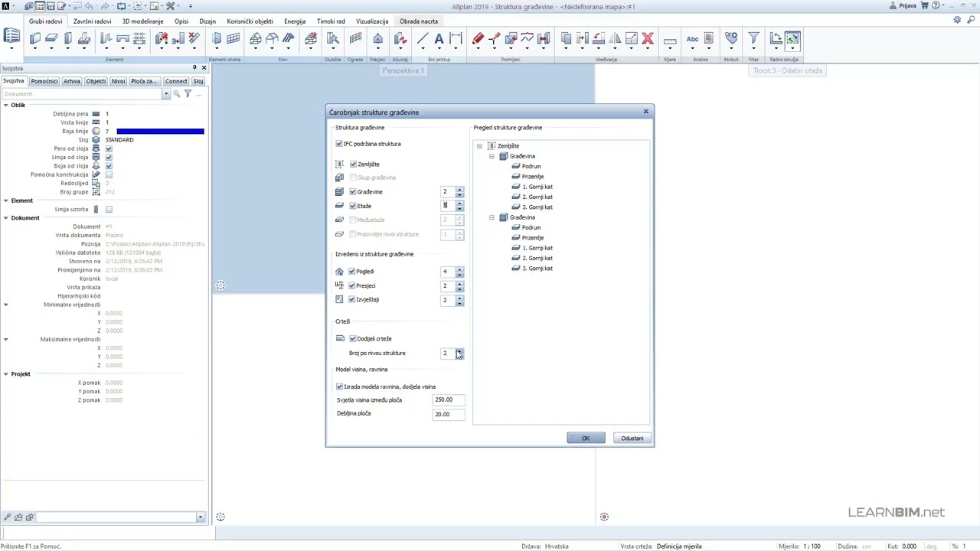The image size is (980, 551).
Task: Click the red X delete tool
Action: (648, 38)
